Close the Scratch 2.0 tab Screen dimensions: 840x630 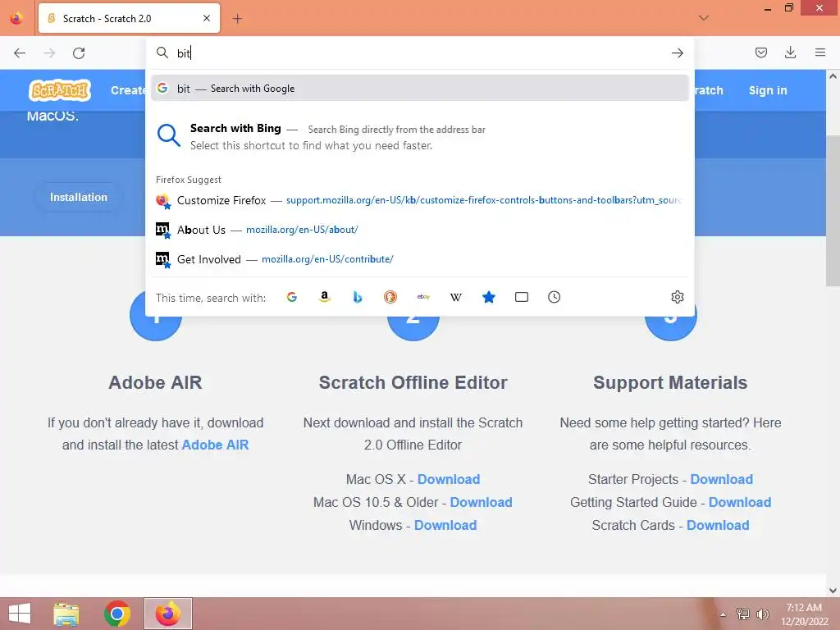pos(206,18)
